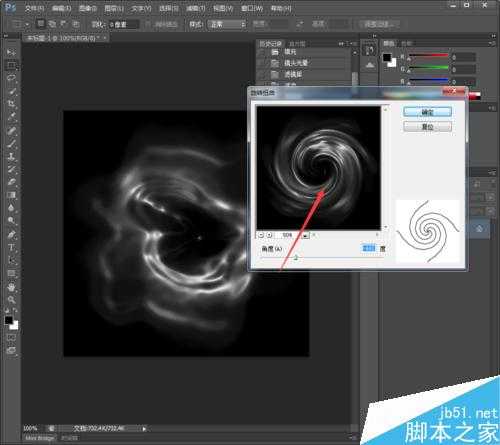Switch to the 历史记录 History tab

point(270,44)
